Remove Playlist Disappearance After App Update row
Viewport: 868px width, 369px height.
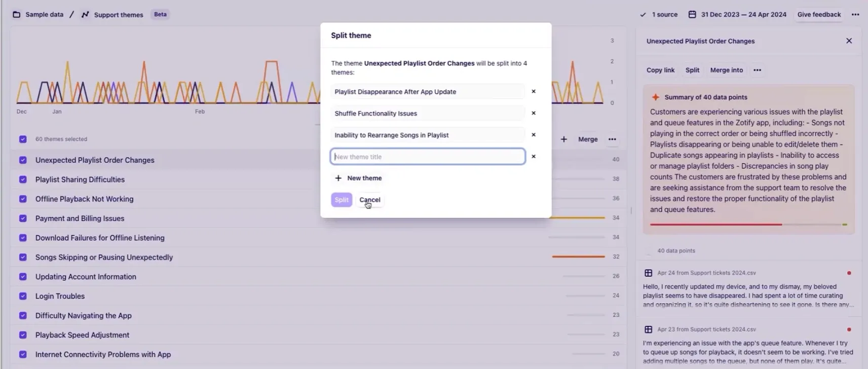pos(533,91)
